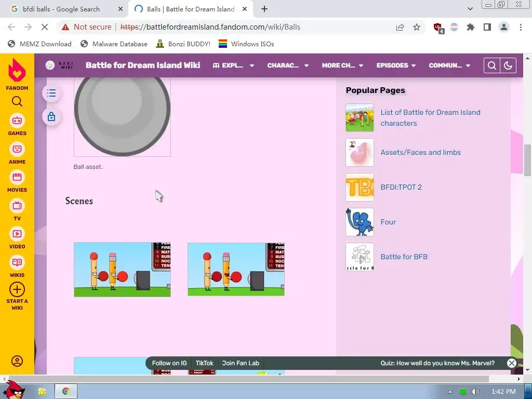Screen dimensions: 532x399
Task: Open the gray ball asset image
Action: coord(122,117)
